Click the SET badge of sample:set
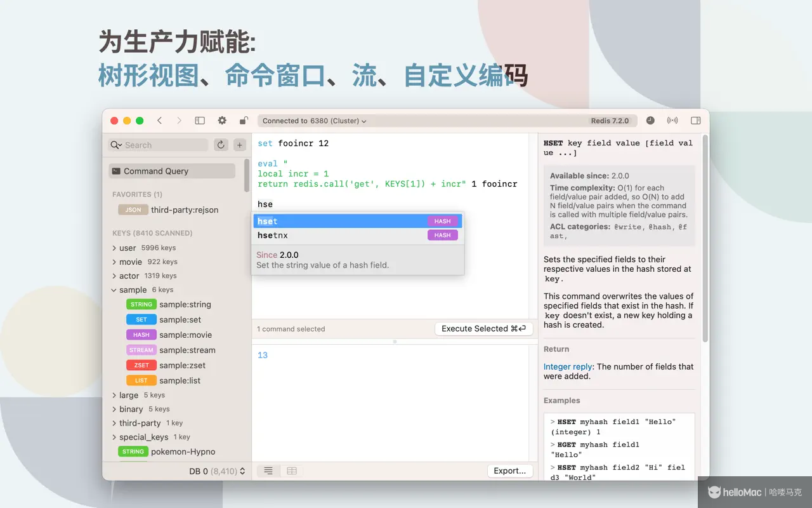 click(141, 319)
